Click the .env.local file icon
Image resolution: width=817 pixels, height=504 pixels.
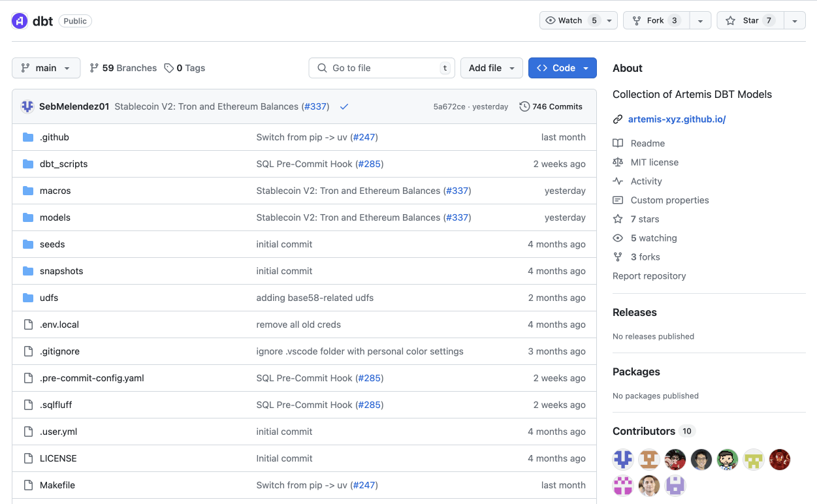[28, 324]
